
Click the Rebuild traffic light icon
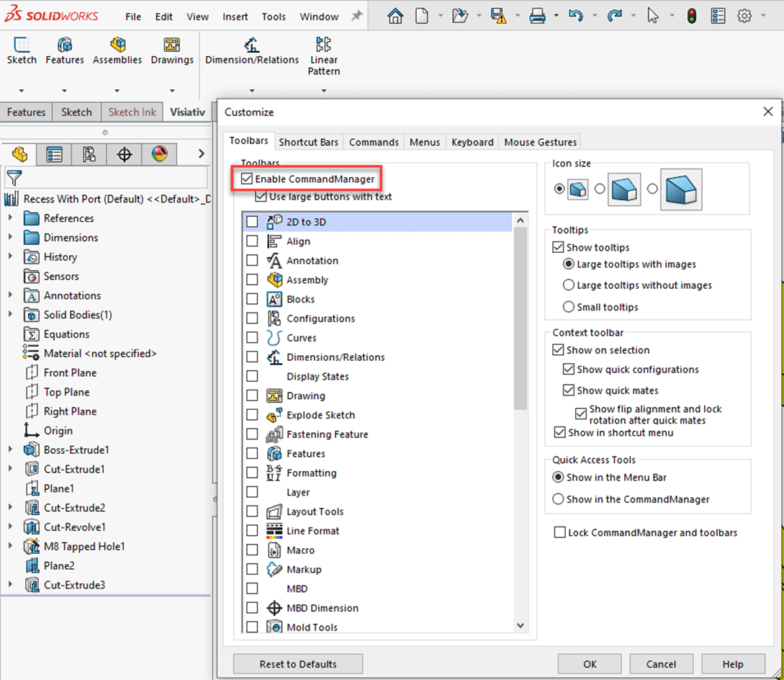(x=692, y=16)
